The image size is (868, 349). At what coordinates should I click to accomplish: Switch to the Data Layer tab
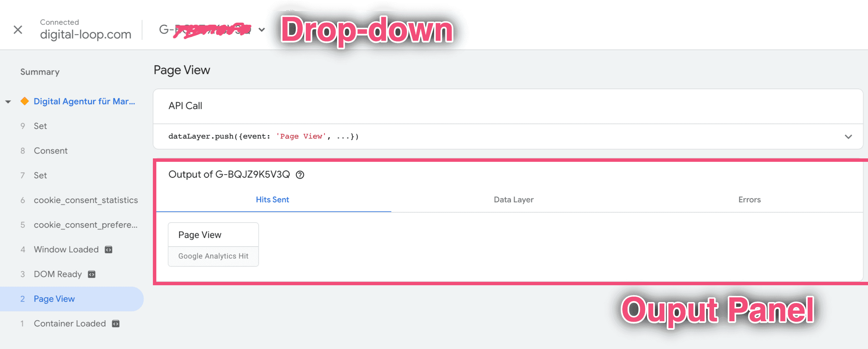coord(514,200)
